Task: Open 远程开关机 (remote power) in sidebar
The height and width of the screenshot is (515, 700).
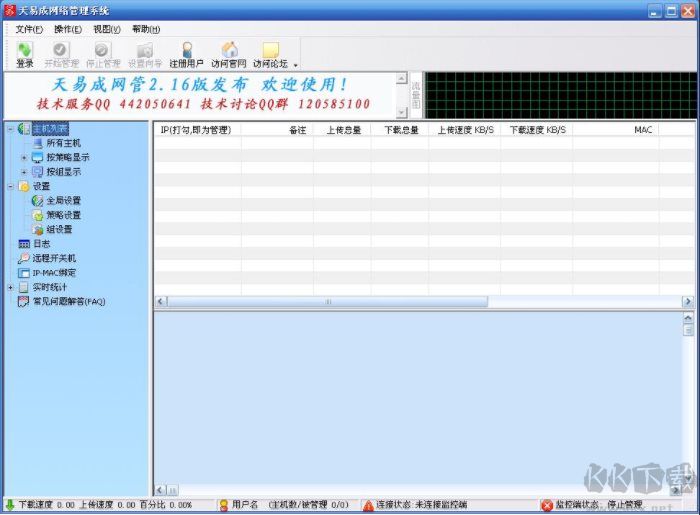Action: (x=53, y=258)
